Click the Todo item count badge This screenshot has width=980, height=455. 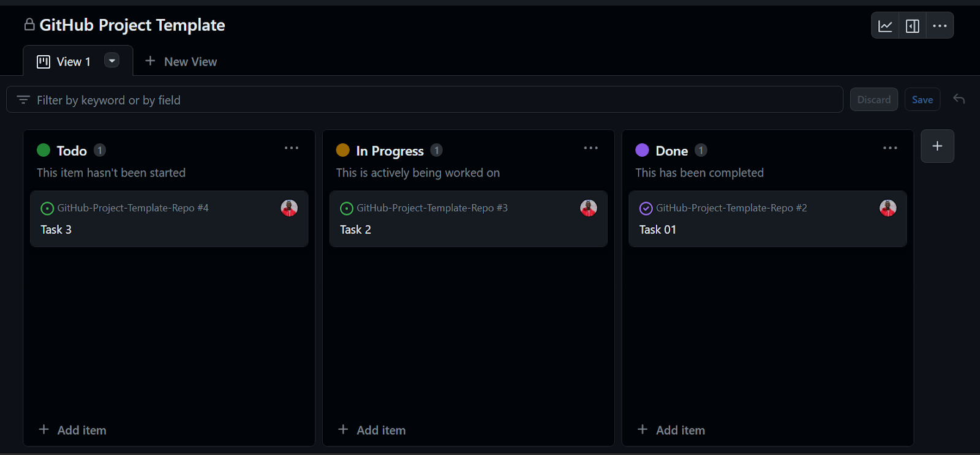point(100,150)
